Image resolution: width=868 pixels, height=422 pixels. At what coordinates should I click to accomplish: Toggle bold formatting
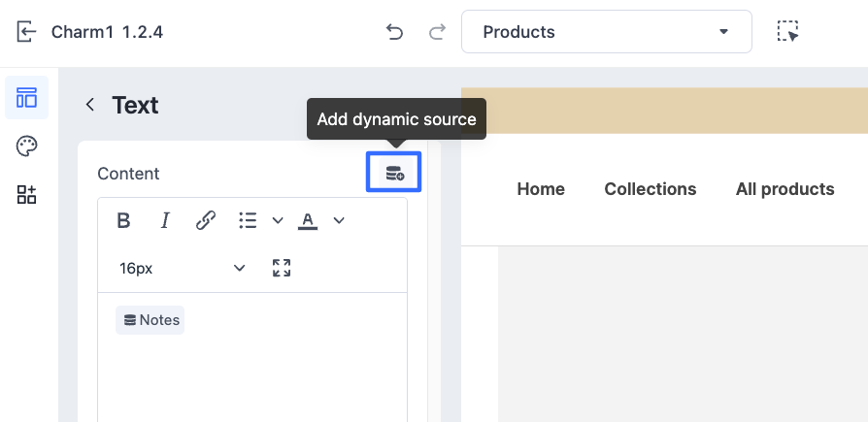[x=123, y=221]
